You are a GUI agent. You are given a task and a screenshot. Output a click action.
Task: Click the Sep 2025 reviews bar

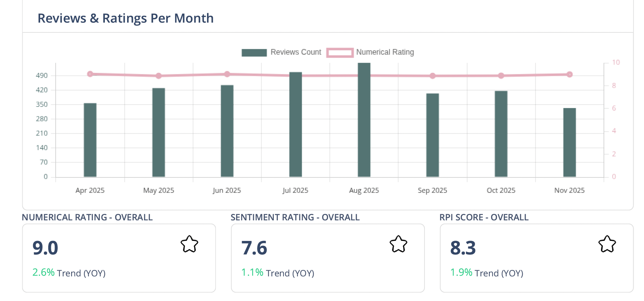[432, 135]
